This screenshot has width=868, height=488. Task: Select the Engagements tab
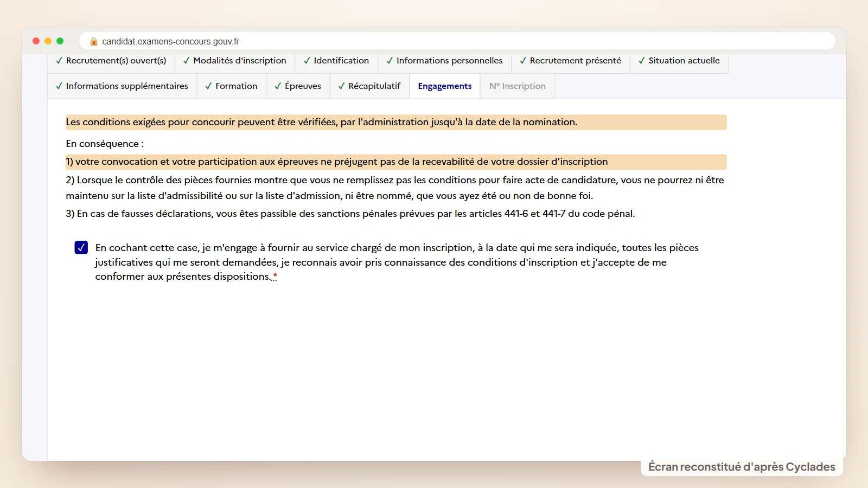coord(445,86)
